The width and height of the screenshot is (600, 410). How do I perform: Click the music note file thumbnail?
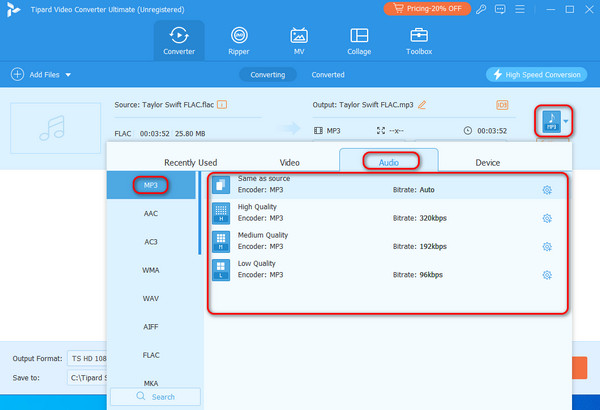(55, 128)
